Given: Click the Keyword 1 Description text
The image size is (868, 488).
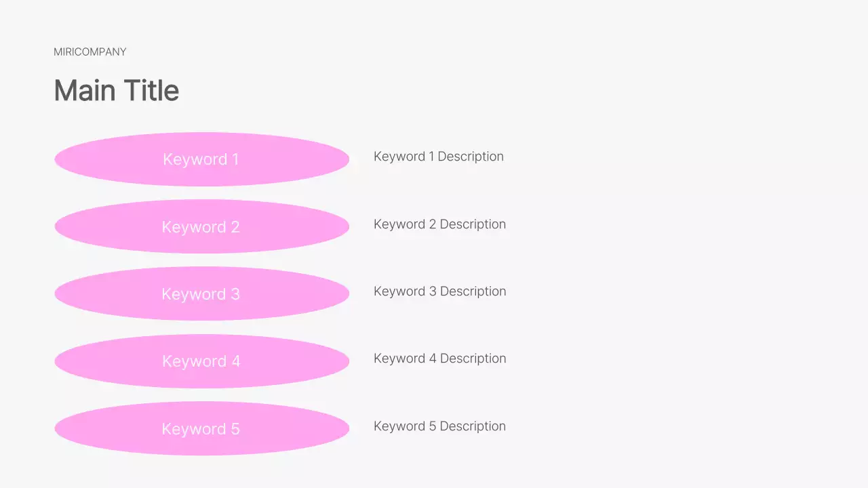Looking at the screenshot, I should coord(439,157).
